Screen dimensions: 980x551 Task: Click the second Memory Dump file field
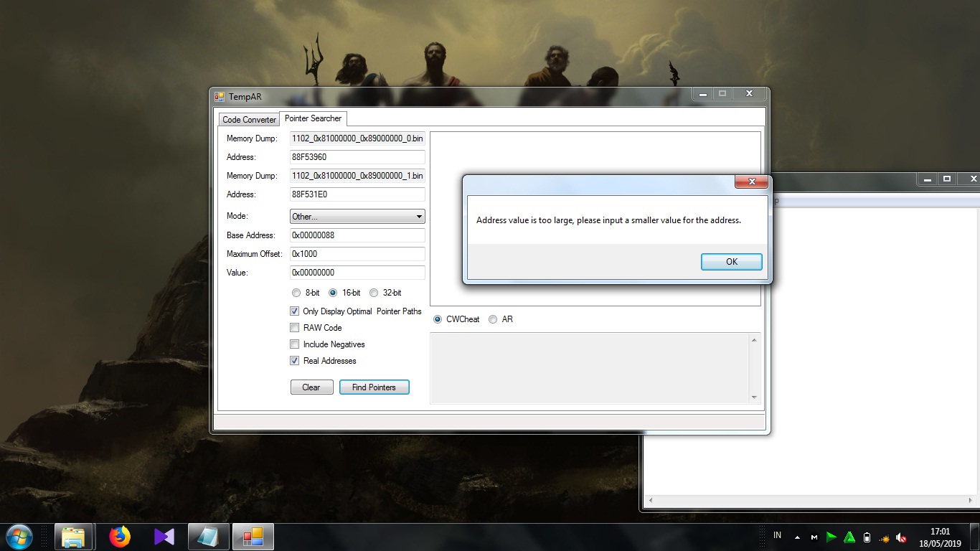point(357,176)
